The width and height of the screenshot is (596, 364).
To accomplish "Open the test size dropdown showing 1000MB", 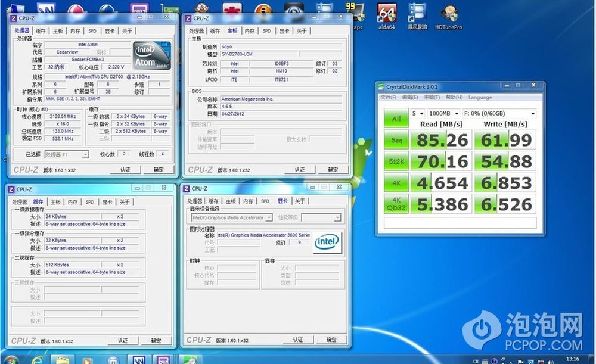I will click(443, 113).
